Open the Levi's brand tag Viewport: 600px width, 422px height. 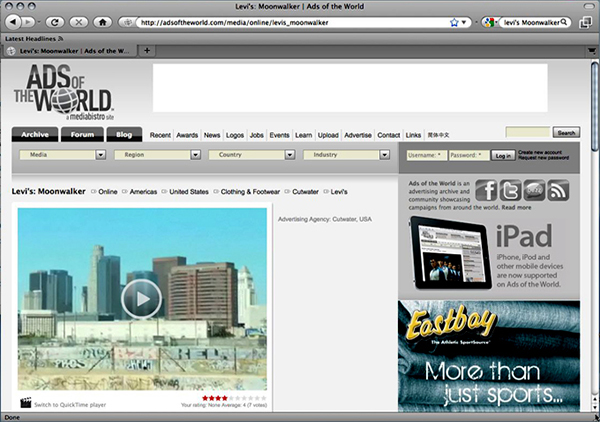point(339,192)
